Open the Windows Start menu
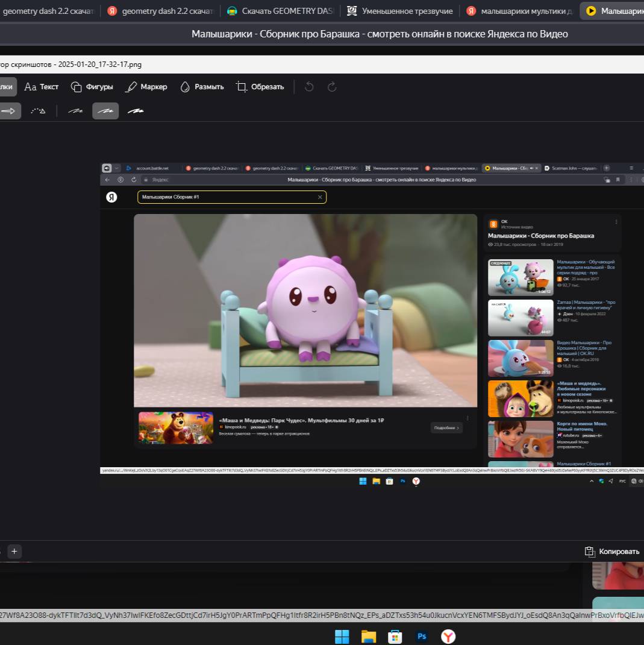Viewport: 644px width, 645px height. click(x=342, y=637)
